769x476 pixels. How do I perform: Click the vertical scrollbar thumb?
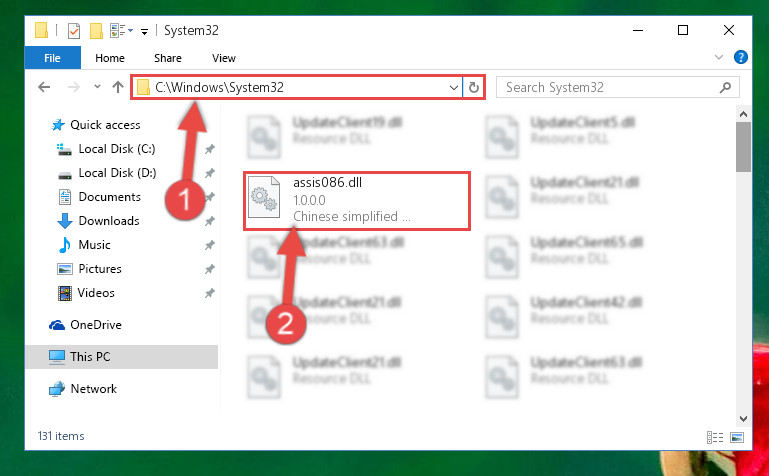743,147
